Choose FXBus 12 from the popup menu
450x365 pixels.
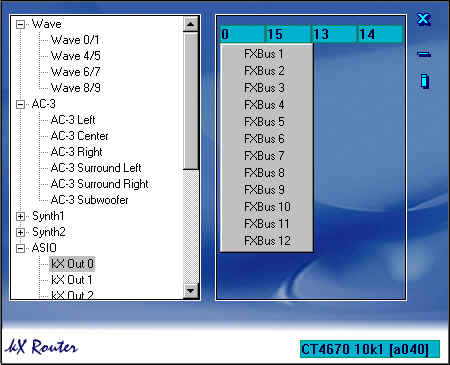point(266,241)
